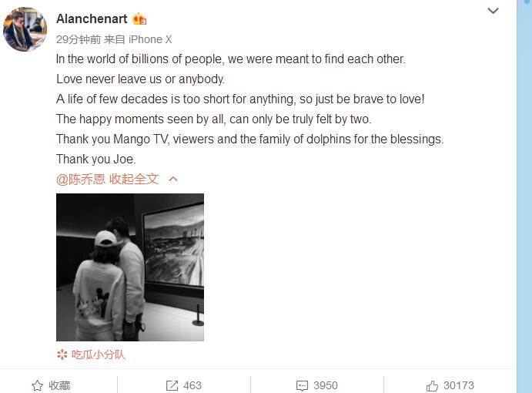
Task: Click 收起全文 to fold the full text
Action: pos(134,179)
